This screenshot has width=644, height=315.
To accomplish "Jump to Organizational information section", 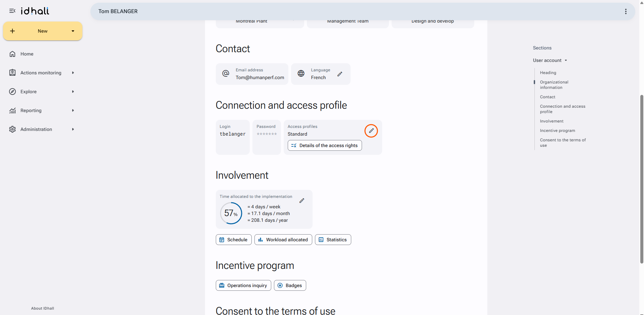I will point(554,85).
